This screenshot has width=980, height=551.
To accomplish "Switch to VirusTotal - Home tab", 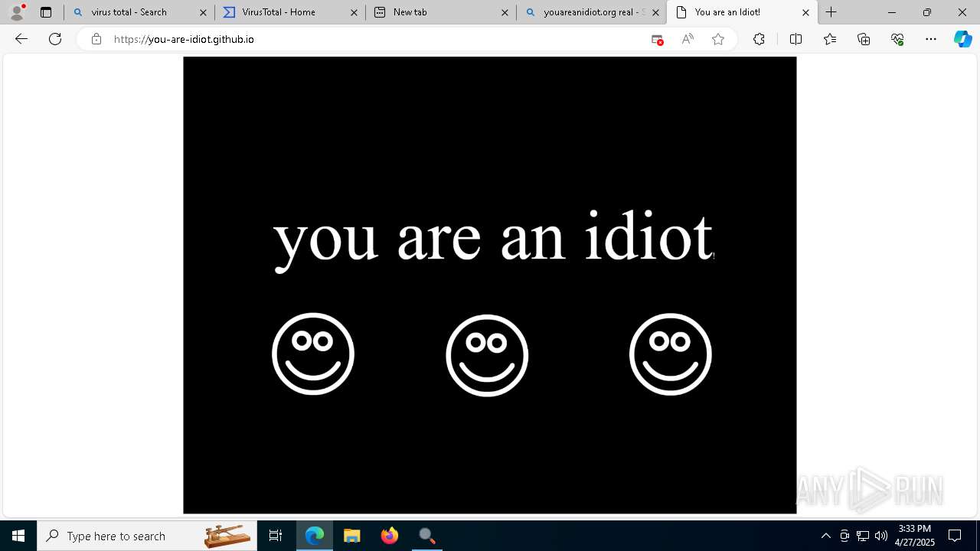I will [x=290, y=12].
